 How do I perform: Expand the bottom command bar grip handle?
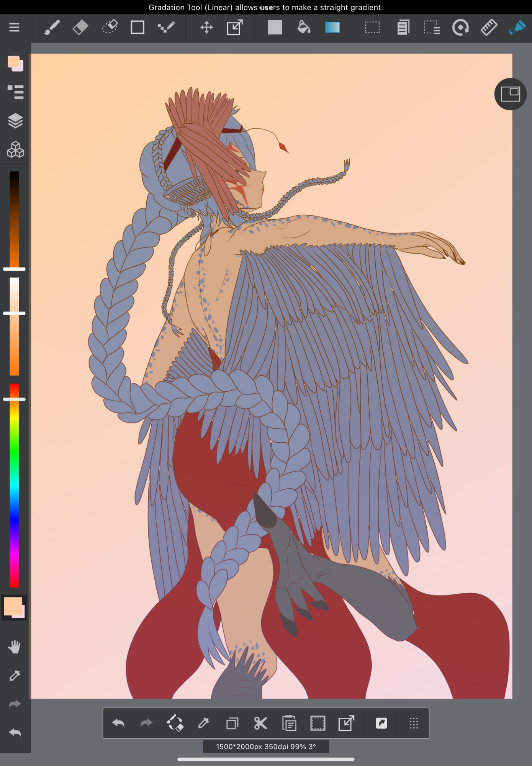tap(414, 723)
